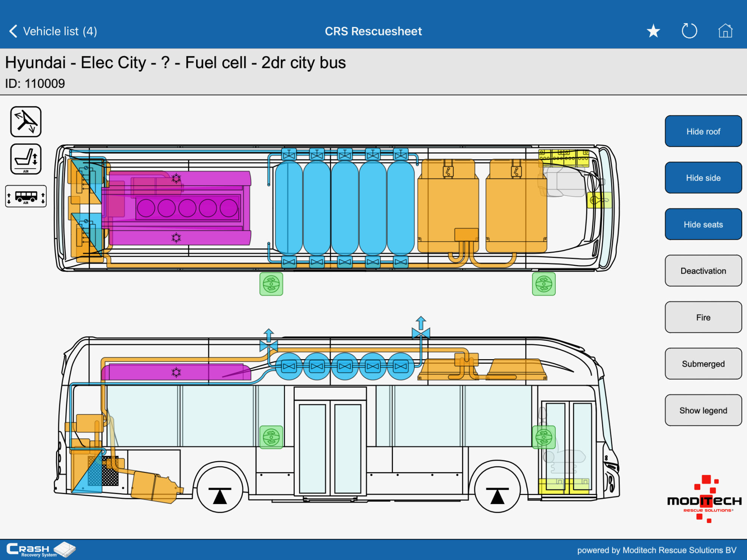The width and height of the screenshot is (747, 560).
Task: Open the Submerged information section
Action: (703, 364)
